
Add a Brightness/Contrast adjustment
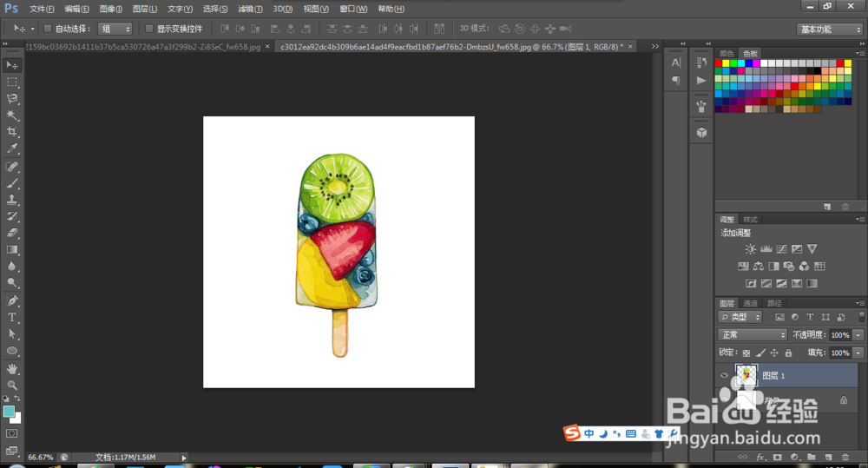(x=750, y=249)
